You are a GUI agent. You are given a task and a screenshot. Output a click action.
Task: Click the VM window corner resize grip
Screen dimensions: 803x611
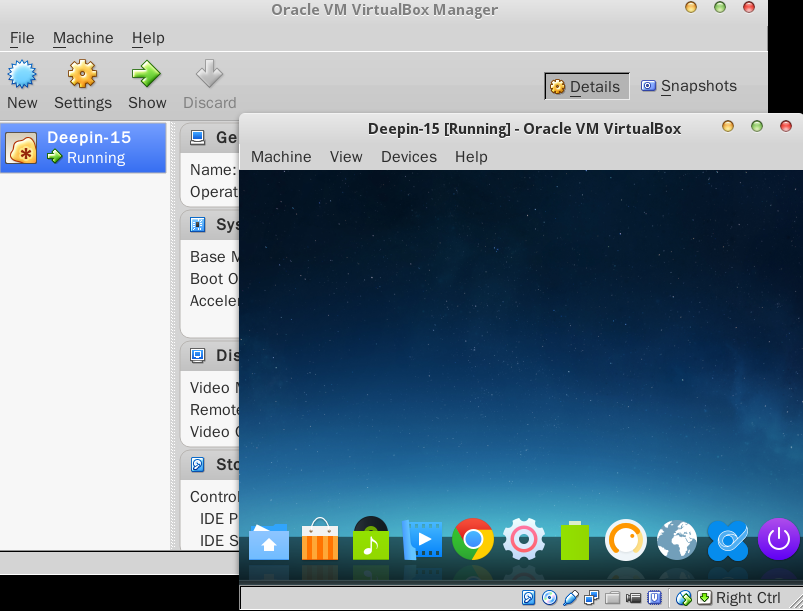(x=796, y=602)
